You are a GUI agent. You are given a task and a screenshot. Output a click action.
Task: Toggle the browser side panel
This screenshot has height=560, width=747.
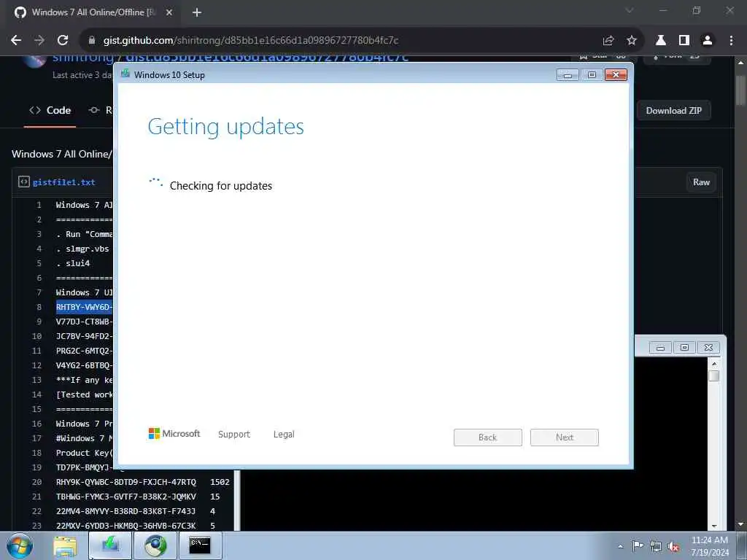(684, 41)
